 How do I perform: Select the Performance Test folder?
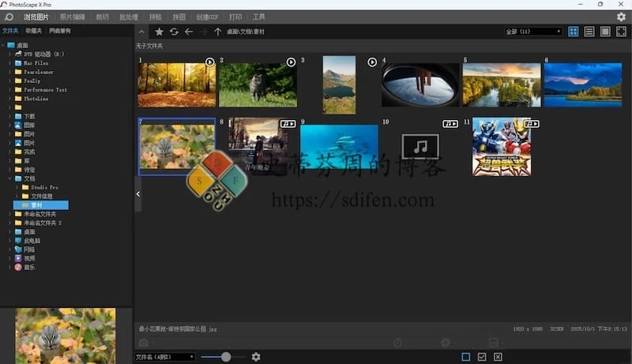point(45,90)
